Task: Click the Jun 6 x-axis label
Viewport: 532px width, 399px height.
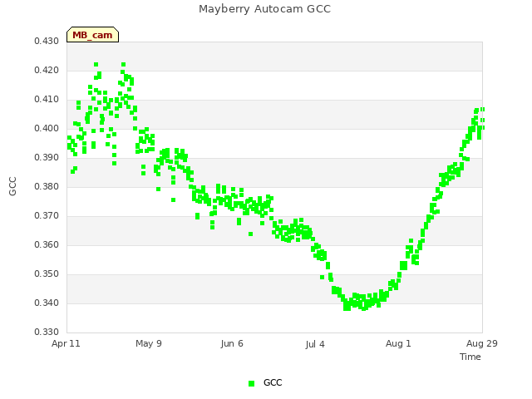Action: (x=232, y=343)
